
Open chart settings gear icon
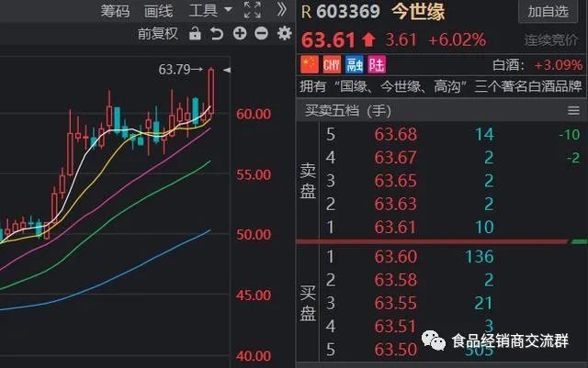284,33
